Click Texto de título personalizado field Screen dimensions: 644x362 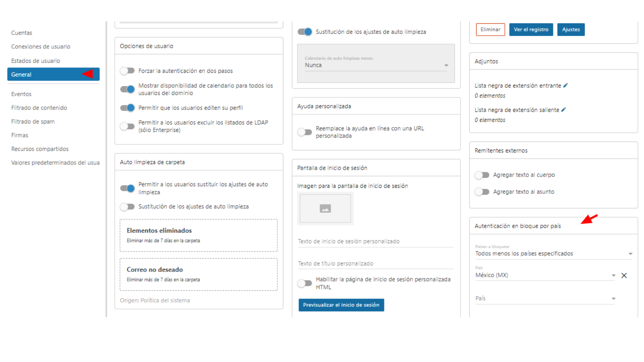tap(376, 263)
